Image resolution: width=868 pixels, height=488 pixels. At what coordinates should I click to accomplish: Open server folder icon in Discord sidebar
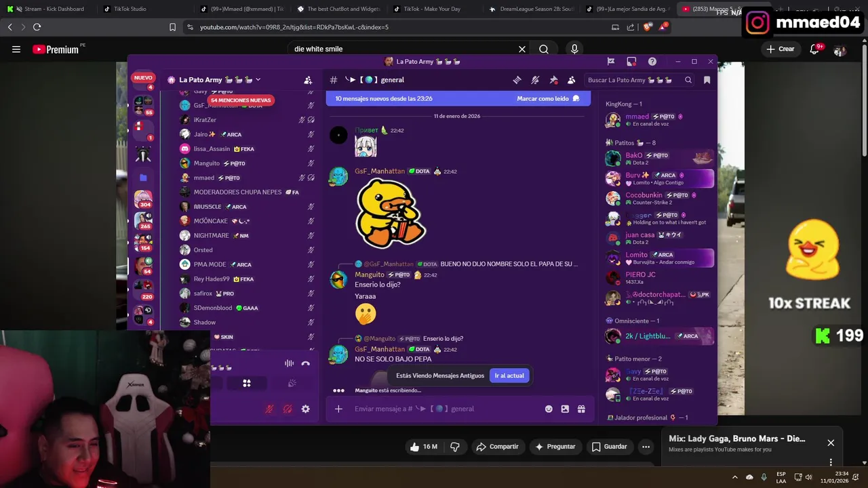click(143, 178)
